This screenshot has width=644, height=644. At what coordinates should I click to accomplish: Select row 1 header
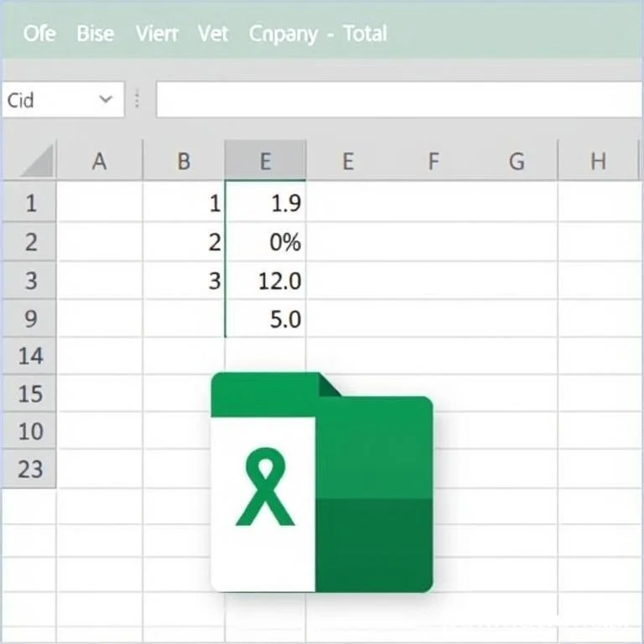pyautogui.click(x=29, y=202)
